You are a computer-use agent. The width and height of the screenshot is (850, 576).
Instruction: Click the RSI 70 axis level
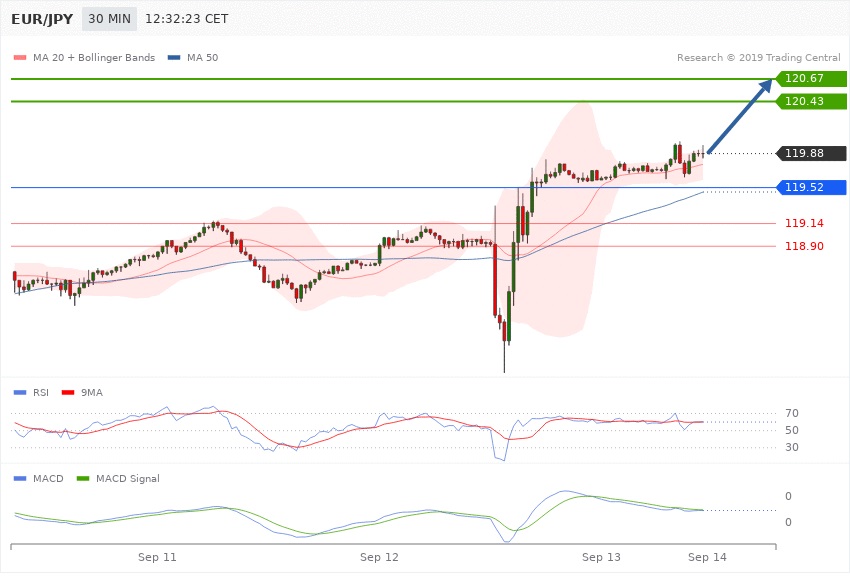click(791, 413)
